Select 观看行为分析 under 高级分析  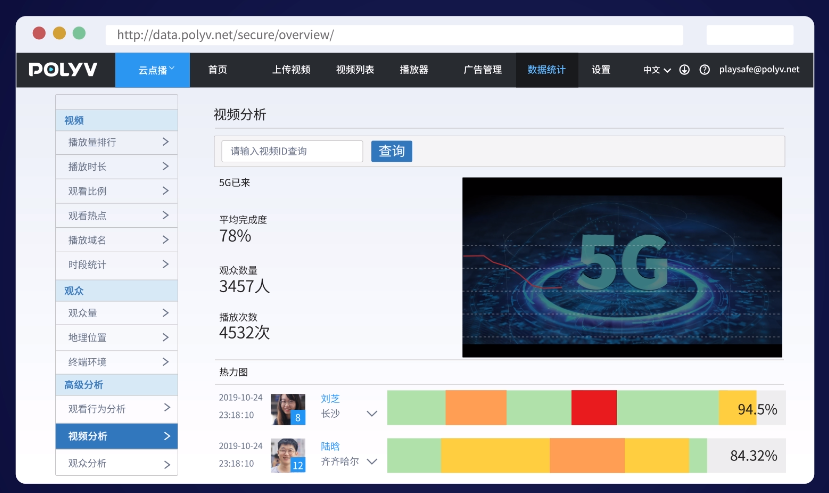116,409
